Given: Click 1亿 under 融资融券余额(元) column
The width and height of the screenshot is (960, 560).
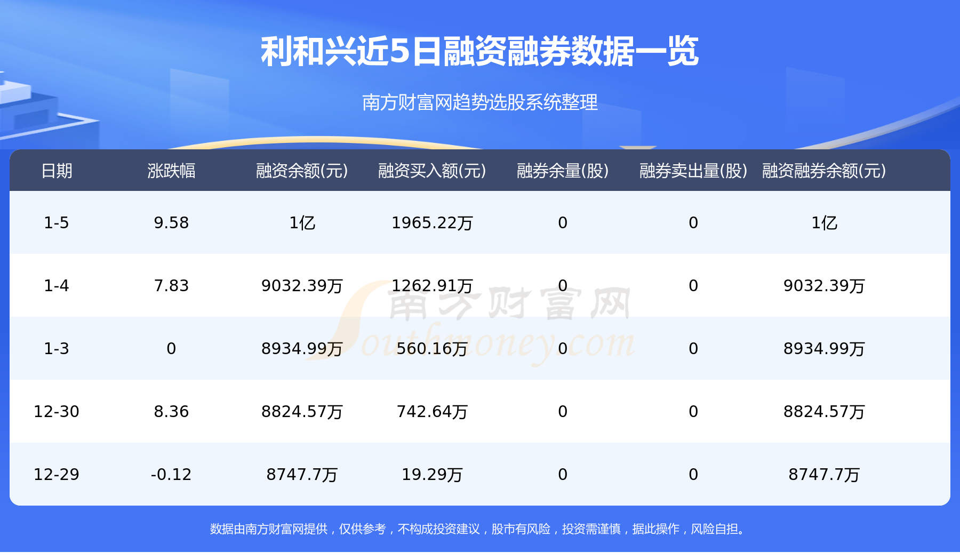Looking at the screenshot, I should (824, 223).
